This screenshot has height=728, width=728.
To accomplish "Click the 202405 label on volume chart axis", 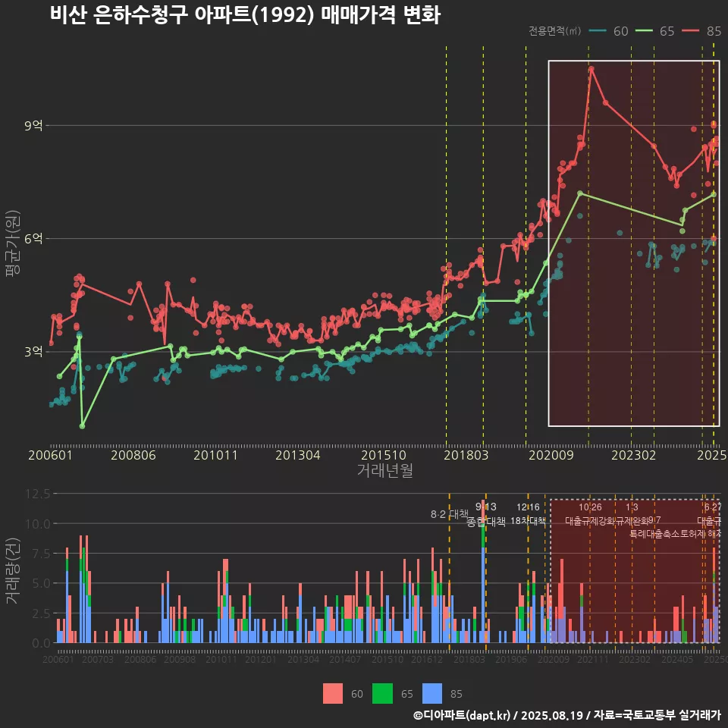I will [x=677, y=659].
